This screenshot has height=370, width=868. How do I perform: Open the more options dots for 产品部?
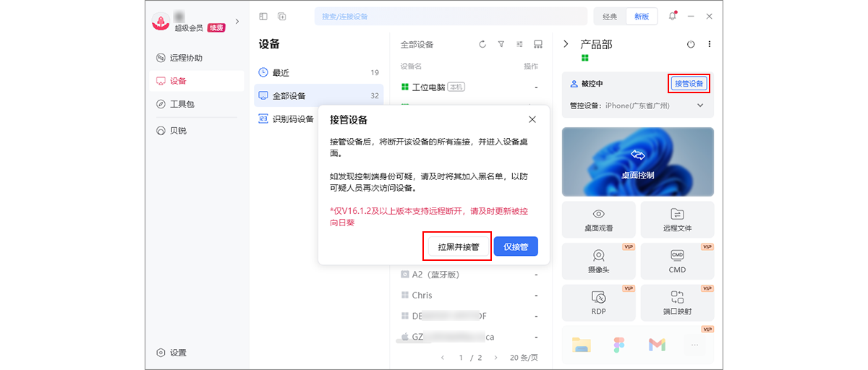coord(710,44)
